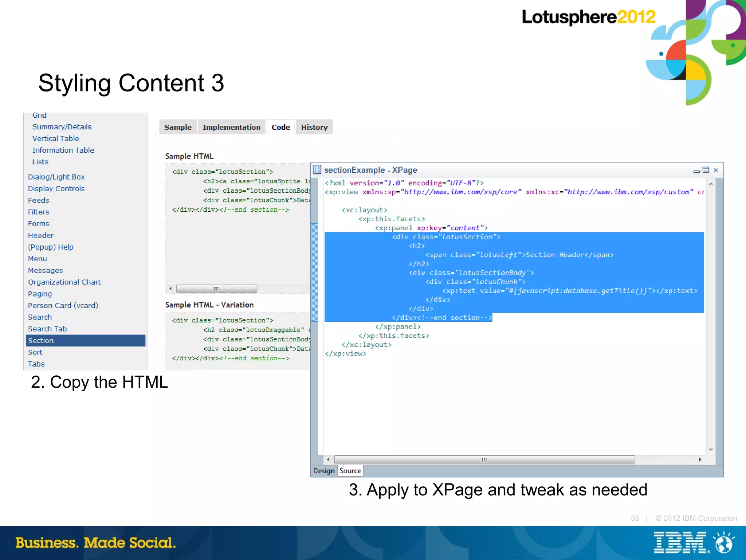Screen dimensions: 746x560
Task: Open the Lists link
Action: pyautogui.click(x=40, y=162)
